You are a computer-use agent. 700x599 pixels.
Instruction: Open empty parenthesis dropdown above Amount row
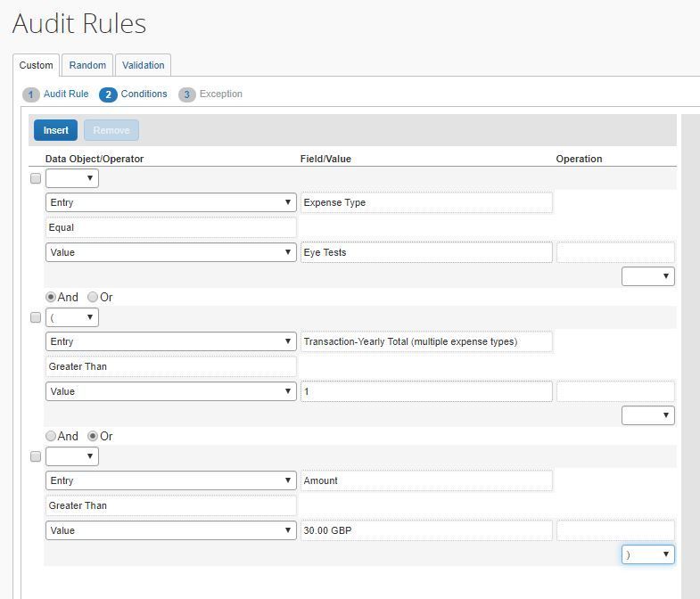coord(72,456)
